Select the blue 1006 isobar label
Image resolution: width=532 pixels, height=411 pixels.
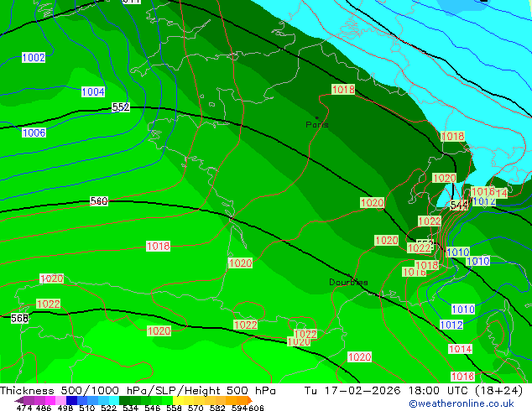tap(34, 133)
